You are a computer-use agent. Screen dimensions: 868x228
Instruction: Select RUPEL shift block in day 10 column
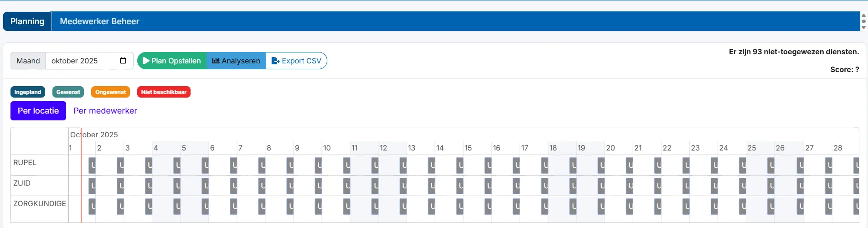(x=346, y=165)
